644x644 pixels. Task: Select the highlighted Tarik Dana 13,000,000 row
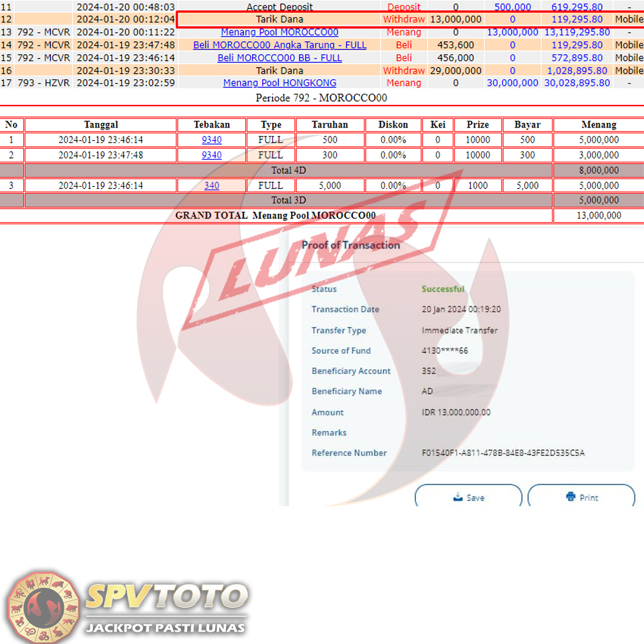click(279, 19)
